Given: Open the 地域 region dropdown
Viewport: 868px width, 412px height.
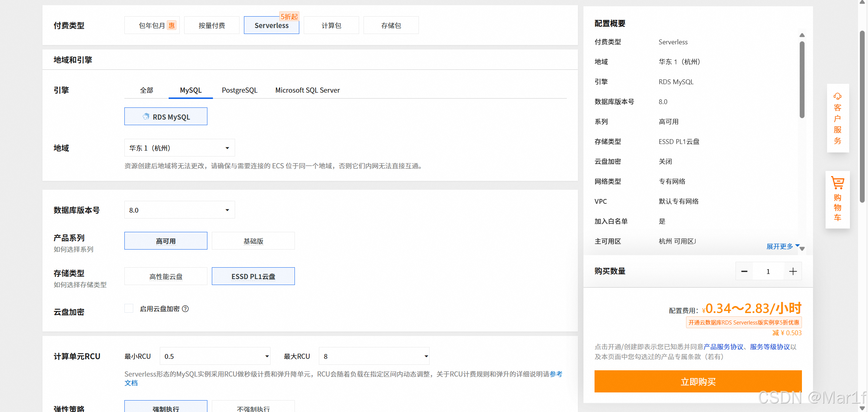Looking at the screenshot, I should (180, 148).
